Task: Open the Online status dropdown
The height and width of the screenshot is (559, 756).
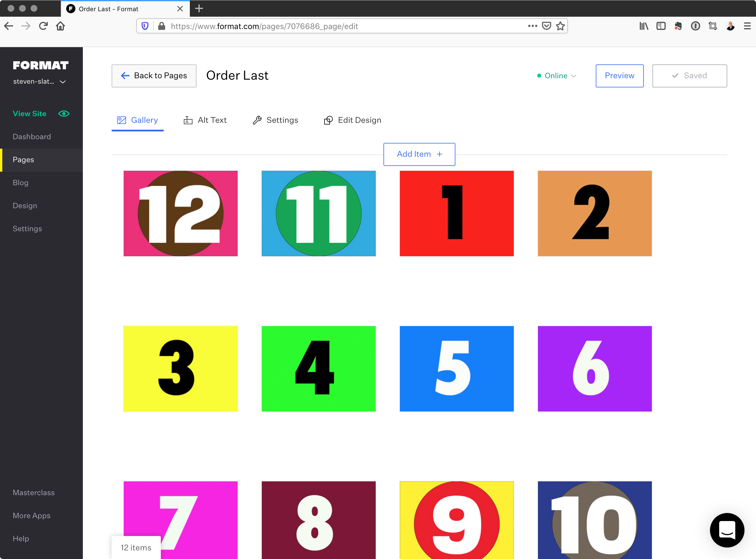Action: (557, 76)
